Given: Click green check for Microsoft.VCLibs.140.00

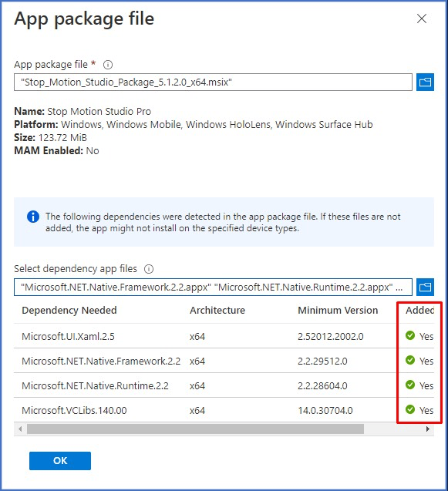Looking at the screenshot, I should click(410, 409).
